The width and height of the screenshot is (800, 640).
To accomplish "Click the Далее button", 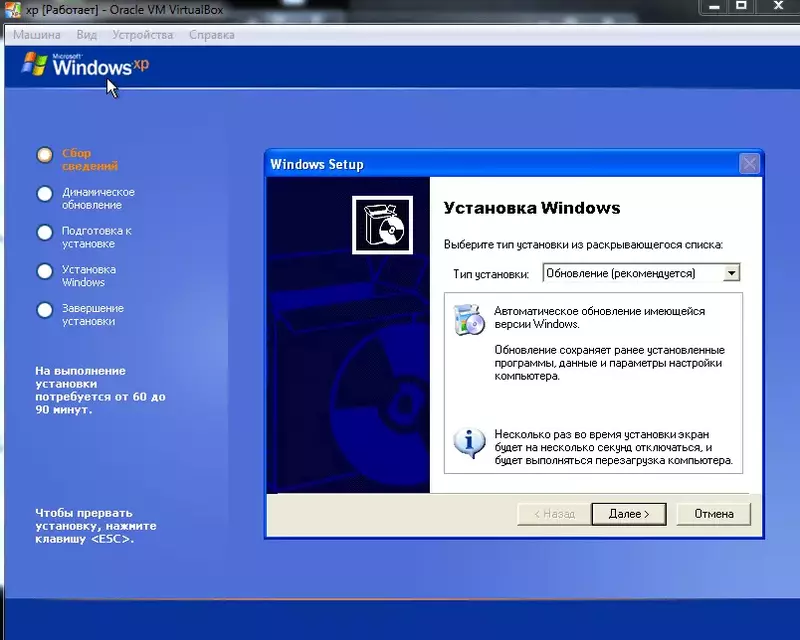I will point(629,514).
